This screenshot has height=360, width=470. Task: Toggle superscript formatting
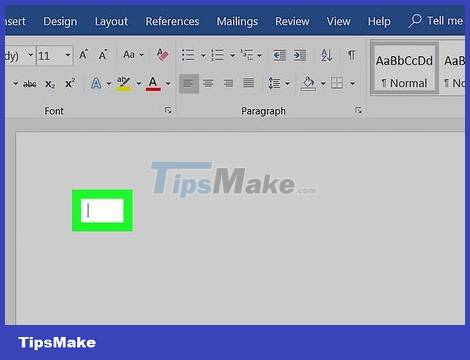70,83
